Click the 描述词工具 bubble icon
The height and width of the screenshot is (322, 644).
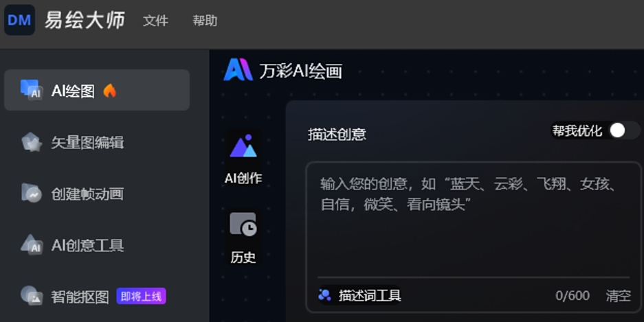(324, 295)
